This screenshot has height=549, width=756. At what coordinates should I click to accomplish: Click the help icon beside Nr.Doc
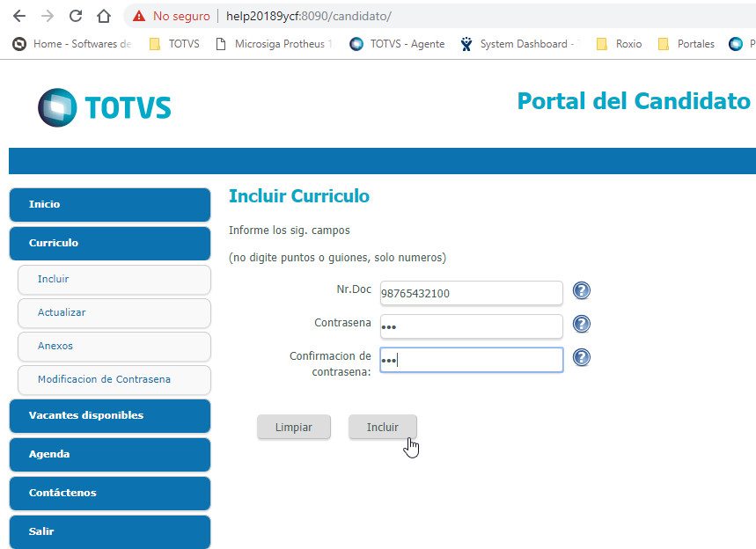(582, 290)
